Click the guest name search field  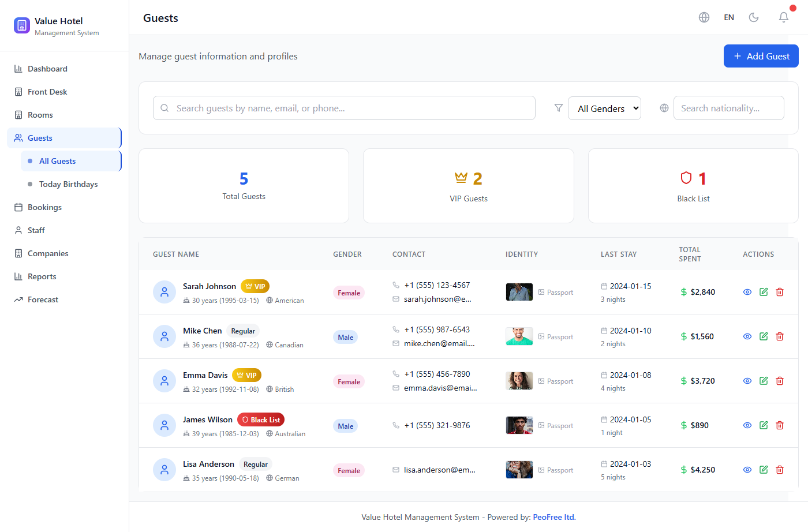344,108
